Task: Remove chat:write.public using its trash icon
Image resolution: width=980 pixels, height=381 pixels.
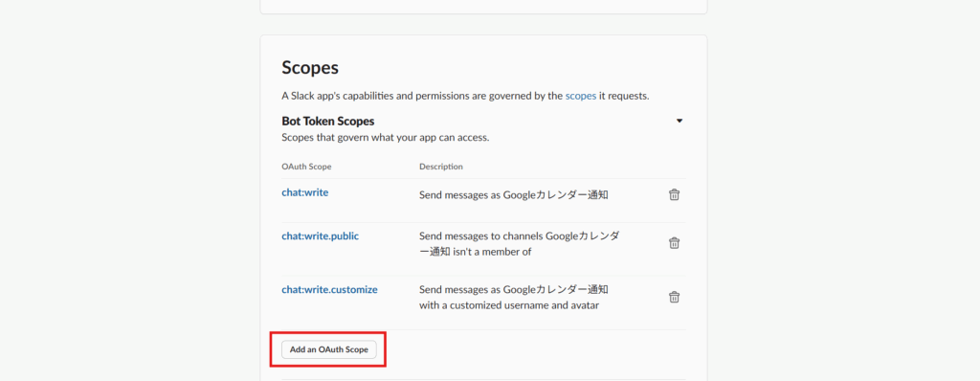Action: click(x=674, y=243)
